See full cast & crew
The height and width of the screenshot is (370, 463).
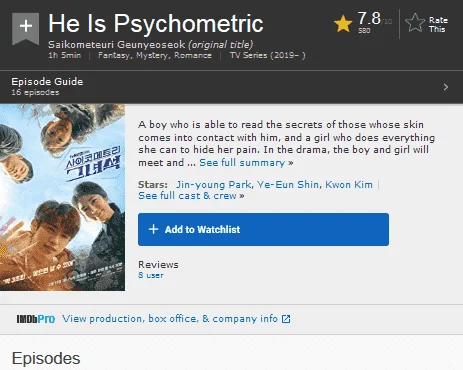[191, 196]
